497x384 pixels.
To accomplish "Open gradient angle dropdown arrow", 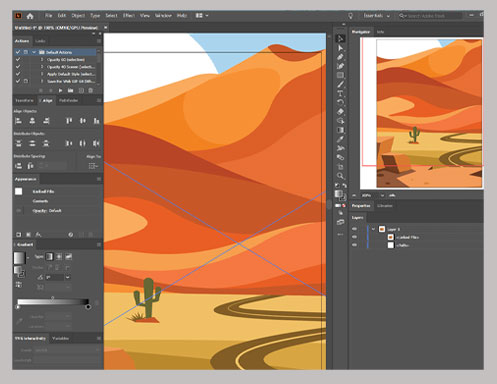I will pyautogui.click(x=68, y=277).
